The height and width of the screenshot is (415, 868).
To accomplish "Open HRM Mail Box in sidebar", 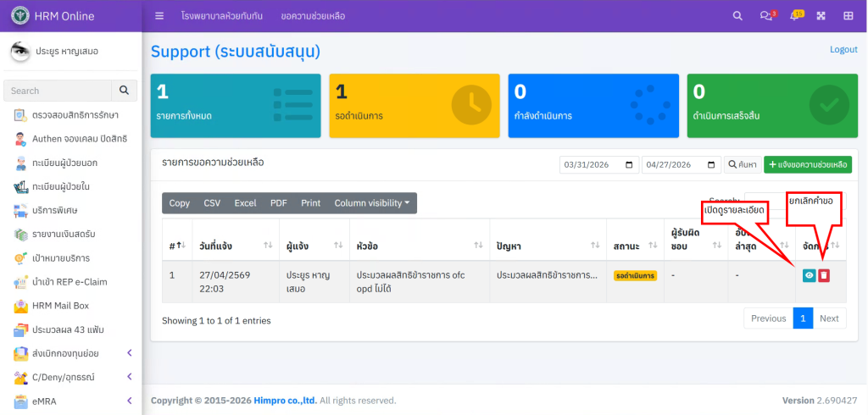I will (x=60, y=305).
